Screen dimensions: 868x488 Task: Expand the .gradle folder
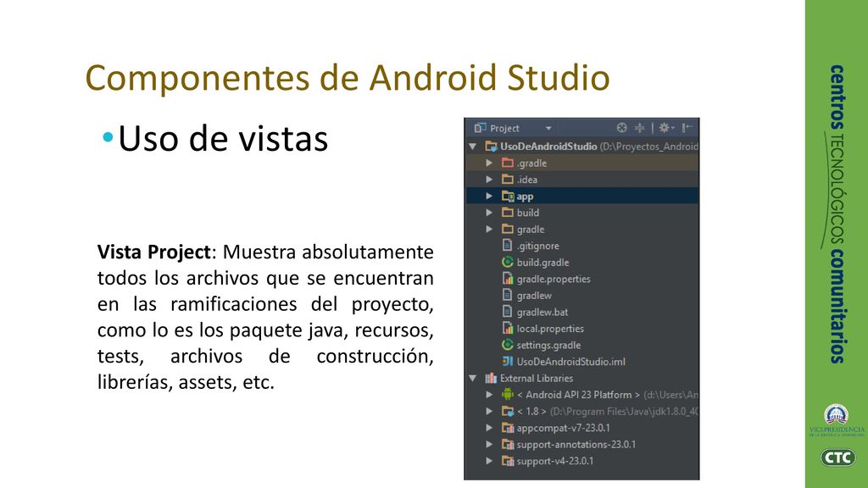tap(489, 164)
